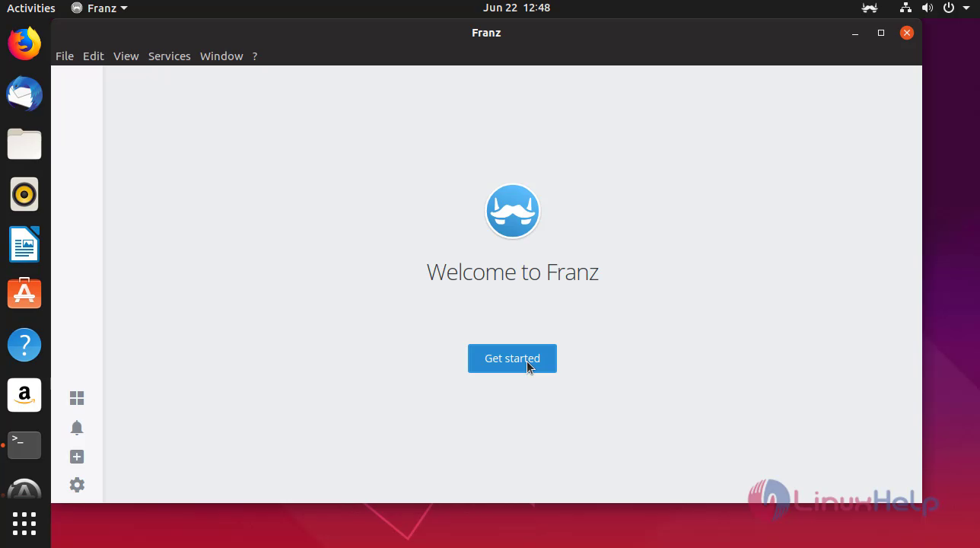Click the Franz tray icon in top bar
Screen dimensions: 980x548
click(869, 8)
